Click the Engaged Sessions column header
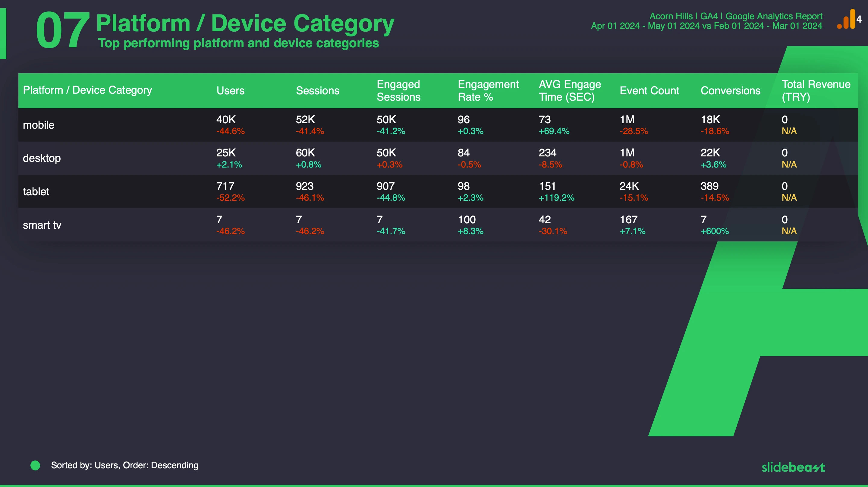Image resolution: width=868 pixels, height=487 pixels. (399, 90)
